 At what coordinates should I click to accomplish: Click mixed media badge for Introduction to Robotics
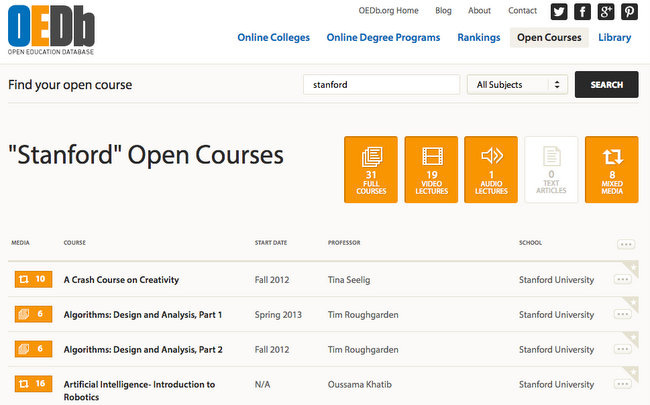pos(33,383)
